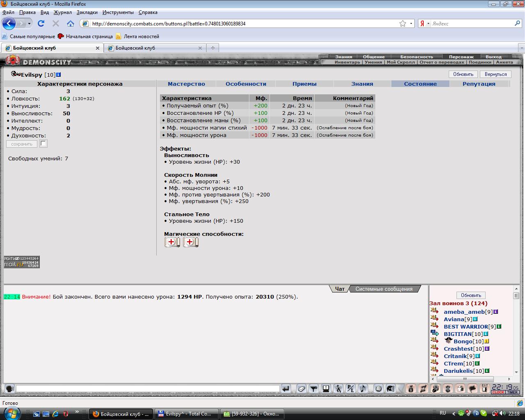Open Evilspy^ Total Commander taskbar button

[187, 414]
